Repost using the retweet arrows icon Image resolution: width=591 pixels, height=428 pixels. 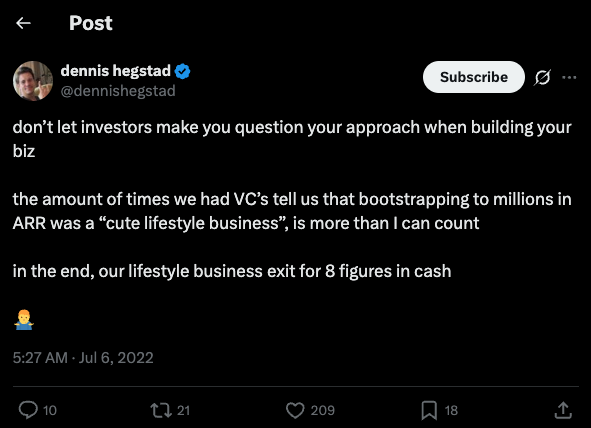pos(161,410)
